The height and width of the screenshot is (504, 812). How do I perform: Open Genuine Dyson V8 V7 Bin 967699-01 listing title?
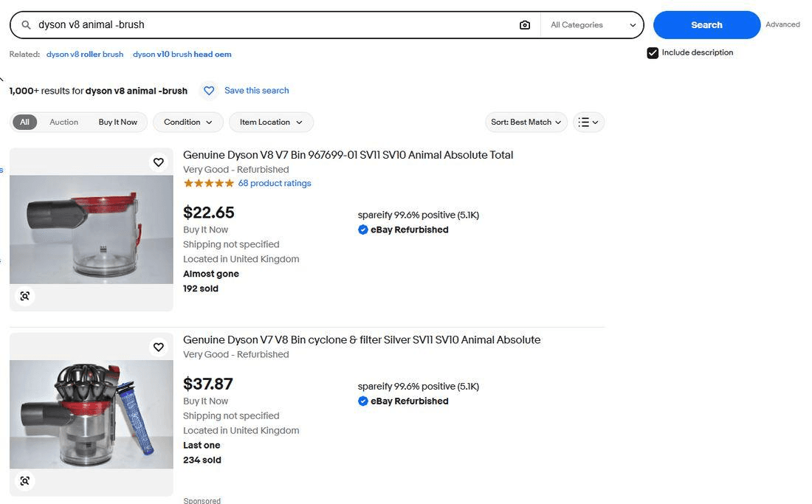(348, 155)
